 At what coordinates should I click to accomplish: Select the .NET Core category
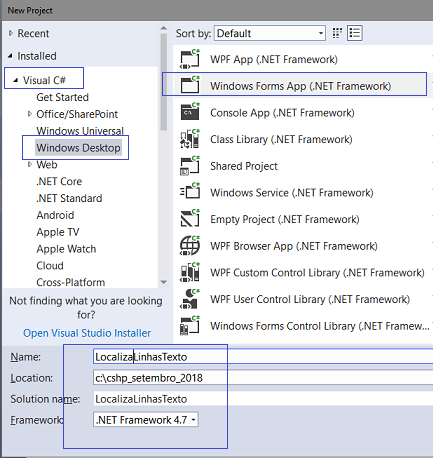click(59, 181)
